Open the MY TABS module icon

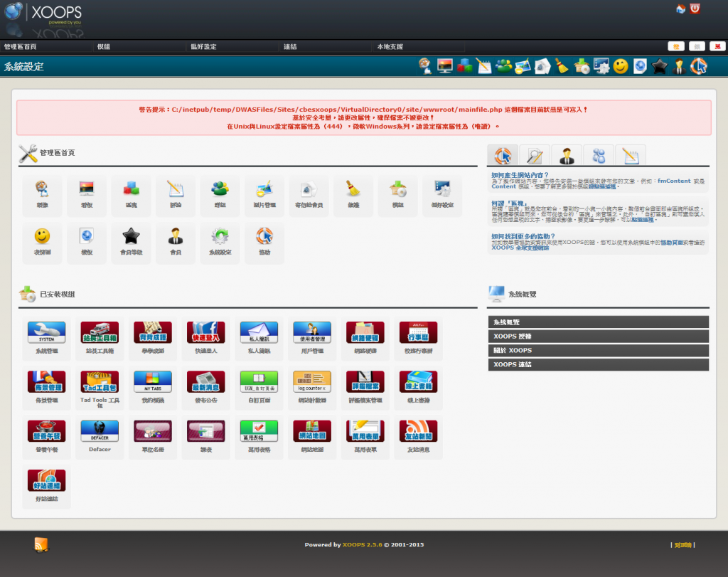[x=153, y=382]
